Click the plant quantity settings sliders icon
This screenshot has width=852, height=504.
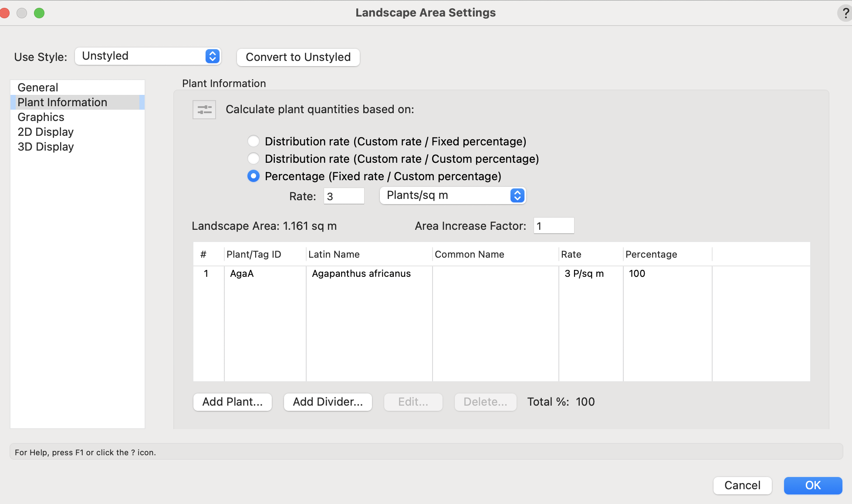[204, 110]
